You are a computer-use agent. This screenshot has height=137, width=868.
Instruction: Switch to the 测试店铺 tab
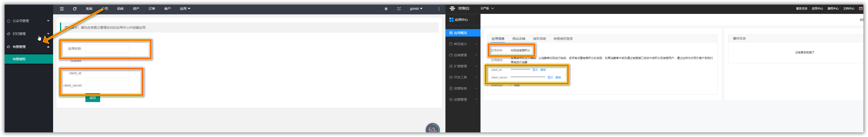pyautogui.click(x=519, y=39)
